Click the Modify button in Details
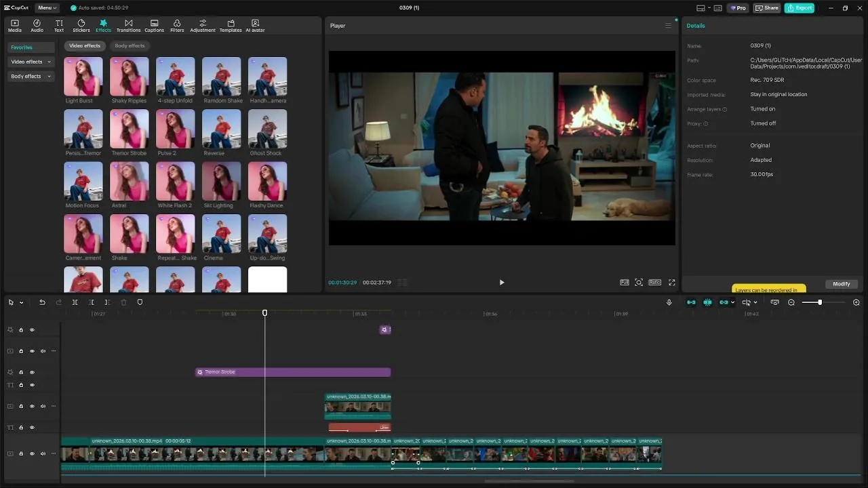868x488 pixels. [x=842, y=284]
